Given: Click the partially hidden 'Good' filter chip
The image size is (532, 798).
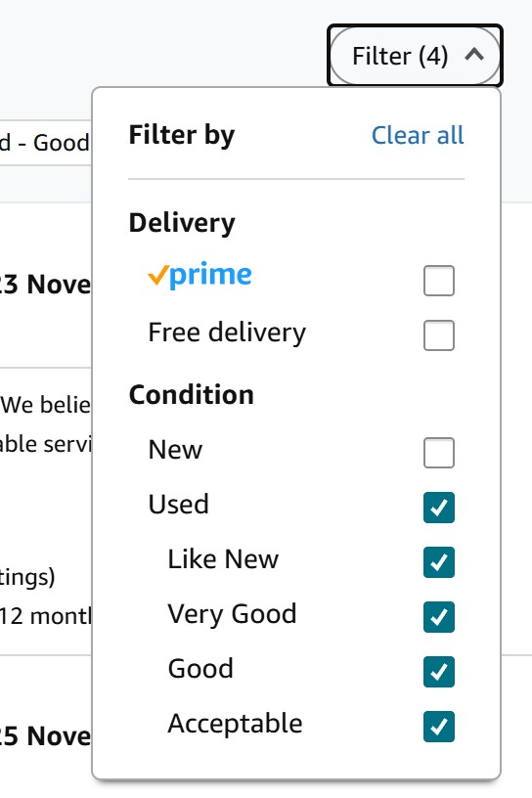Looking at the screenshot, I should pyautogui.click(x=45, y=143).
